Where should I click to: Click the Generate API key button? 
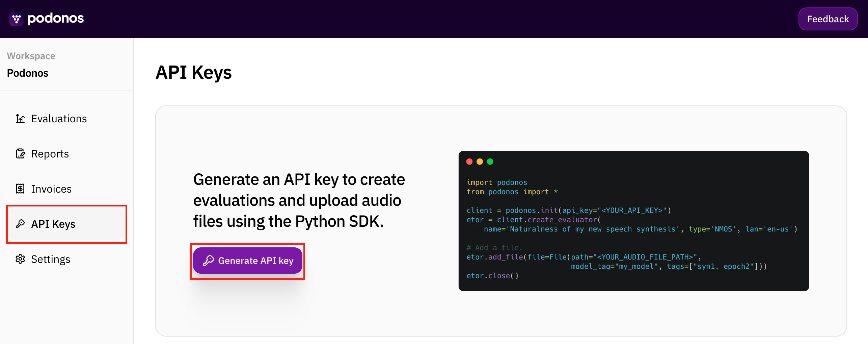coord(248,261)
